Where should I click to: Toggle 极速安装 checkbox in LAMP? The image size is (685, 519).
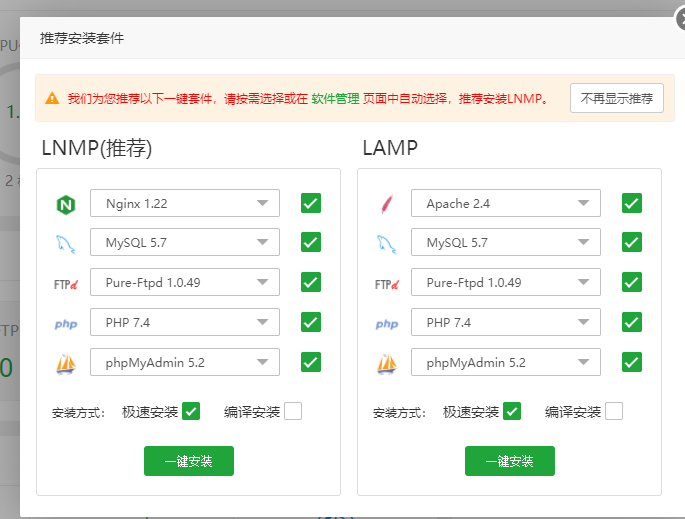pyautogui.click(x=512, y=411)
